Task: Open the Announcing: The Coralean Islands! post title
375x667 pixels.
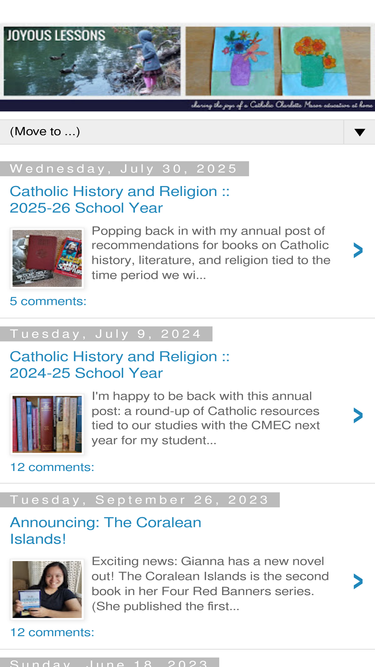Action: pos(105,530)
